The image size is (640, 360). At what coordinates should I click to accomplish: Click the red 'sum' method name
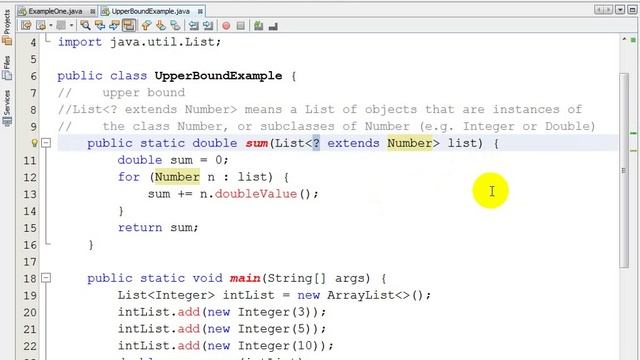click(257, 143)
